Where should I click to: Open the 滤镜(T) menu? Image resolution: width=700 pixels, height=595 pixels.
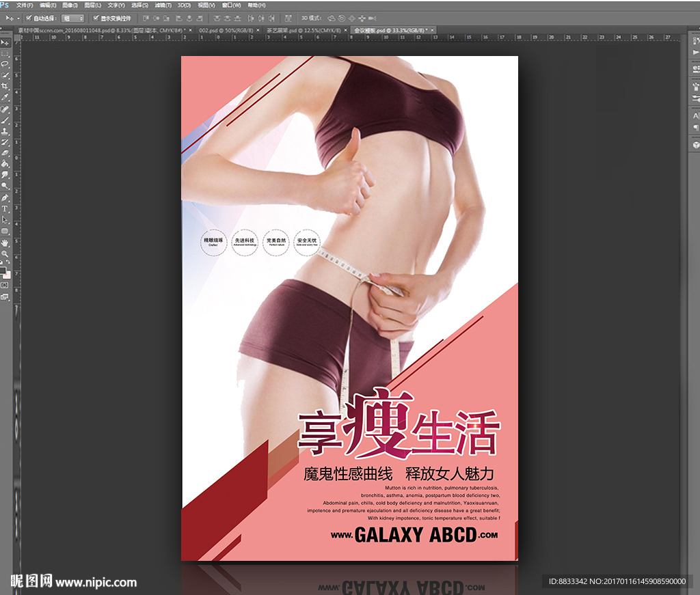pyautogui.click(x=163, y=5)
